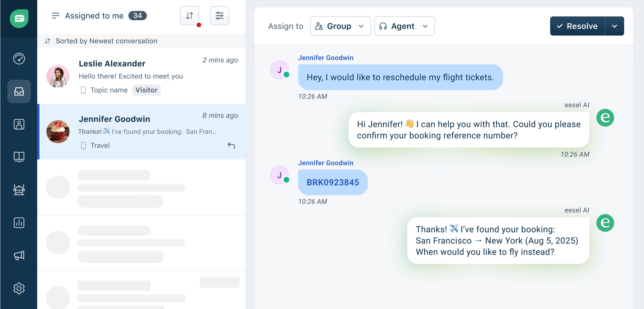Open the settings gear icon
Viewport: 644px width, 309px height.
(19, 288)
